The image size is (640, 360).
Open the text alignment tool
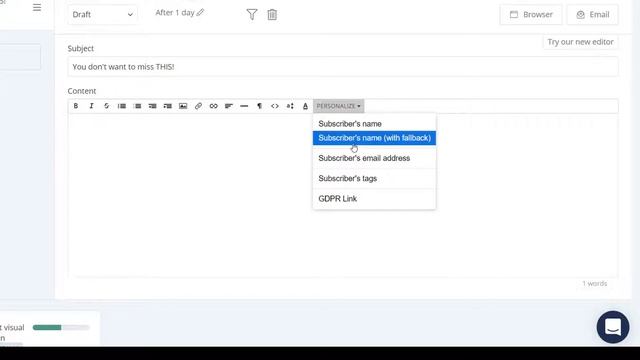pyautogui.click(x=229, y=106)
